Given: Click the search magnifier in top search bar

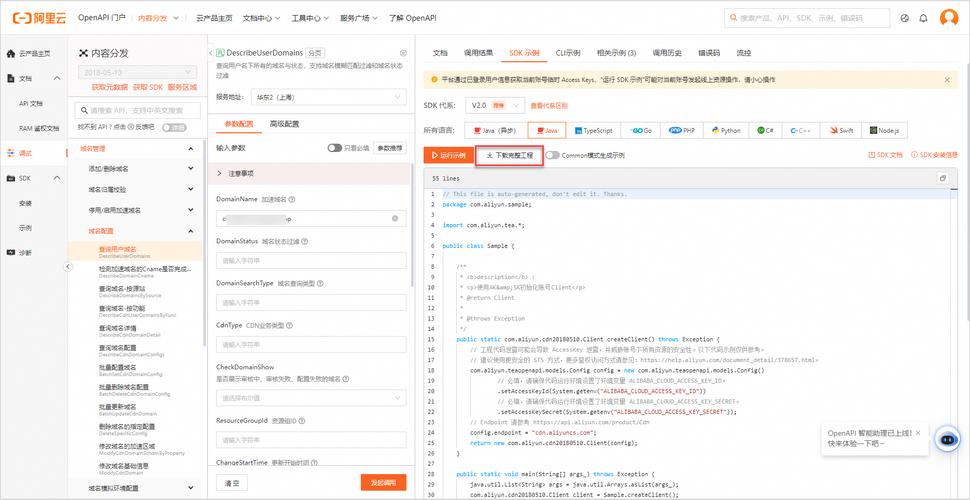Looking at the screenshot, I should pyautogui.click(x=734, y=19).
